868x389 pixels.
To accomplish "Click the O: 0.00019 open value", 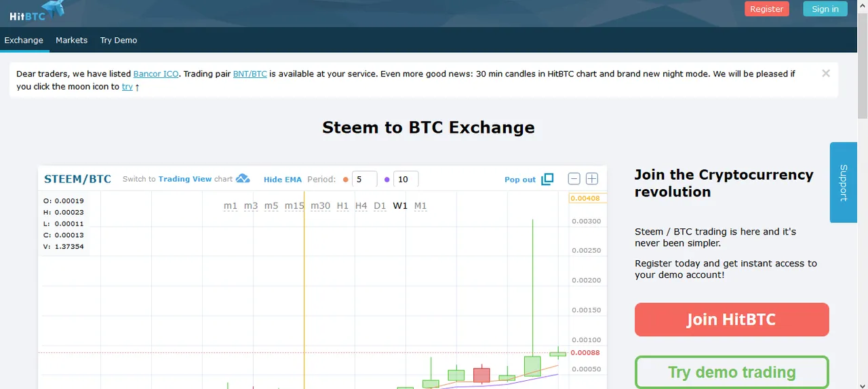I will tap(63, 201).
